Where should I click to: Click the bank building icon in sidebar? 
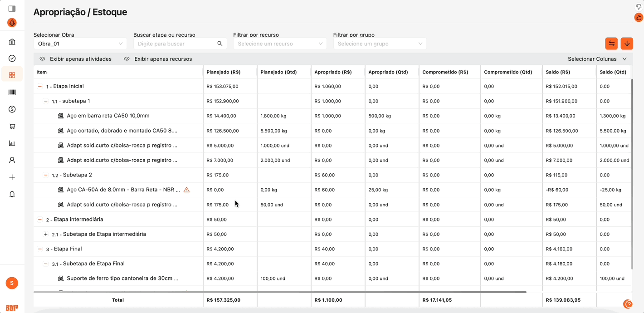12,42
